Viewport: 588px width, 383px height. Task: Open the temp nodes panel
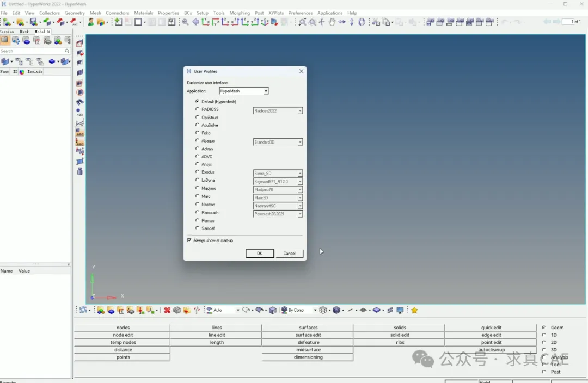123,342
